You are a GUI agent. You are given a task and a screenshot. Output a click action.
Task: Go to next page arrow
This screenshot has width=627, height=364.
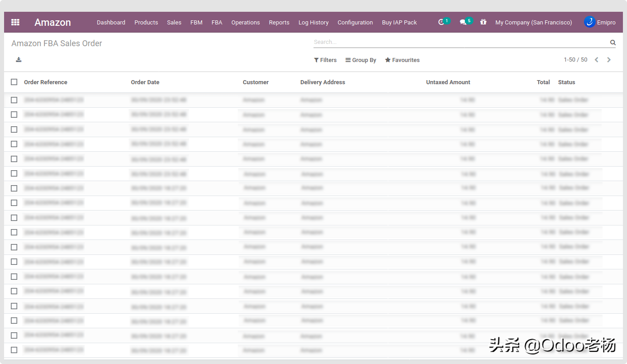tap(609, 60)
